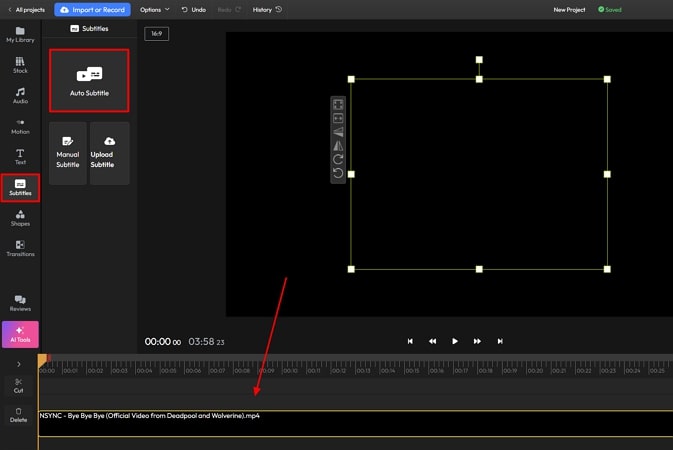The height and width of the screenshot is (450, 673).
Task: Open the Stock media panel
Action: coord(20,65)
